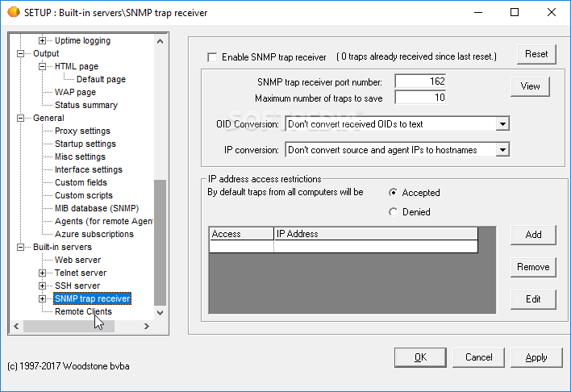Select the Denied radio button
Image resolution: width=571 pixels, height=392 pixels.
pyautogui.click(x=393, y=211)
